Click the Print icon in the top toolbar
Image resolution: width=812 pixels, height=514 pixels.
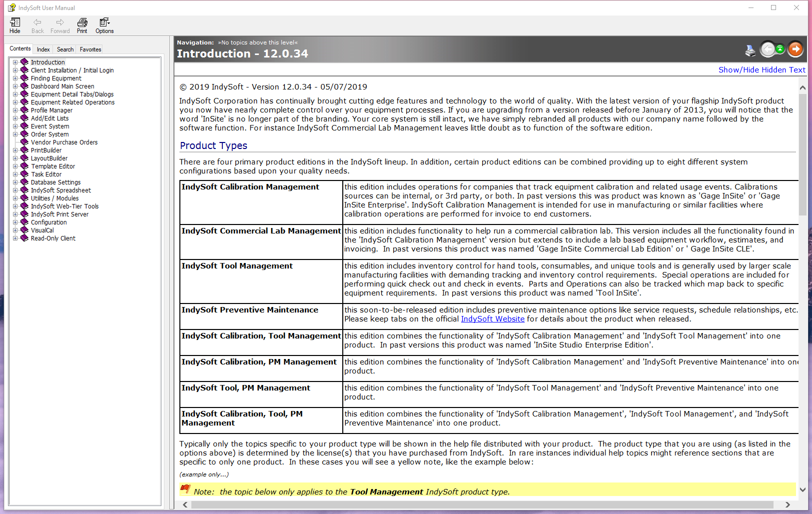click(82, 25)
